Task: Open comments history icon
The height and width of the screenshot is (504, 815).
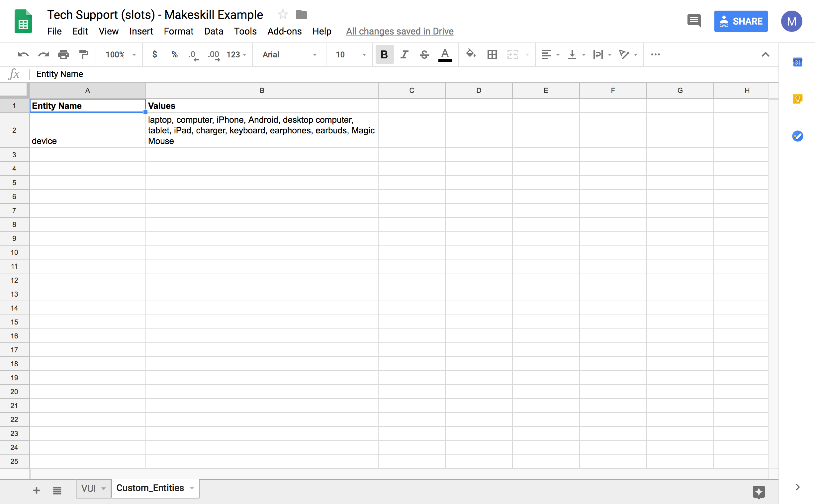Action: click(x=694, y=21)
